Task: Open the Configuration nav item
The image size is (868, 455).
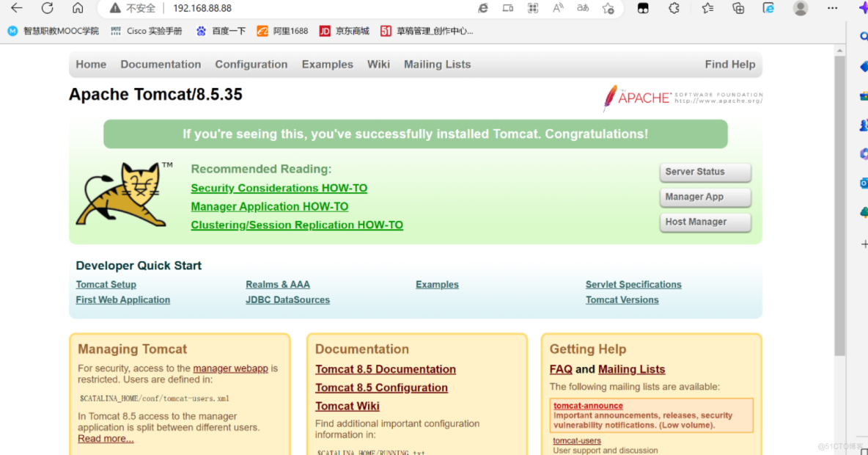Action: 251,65
